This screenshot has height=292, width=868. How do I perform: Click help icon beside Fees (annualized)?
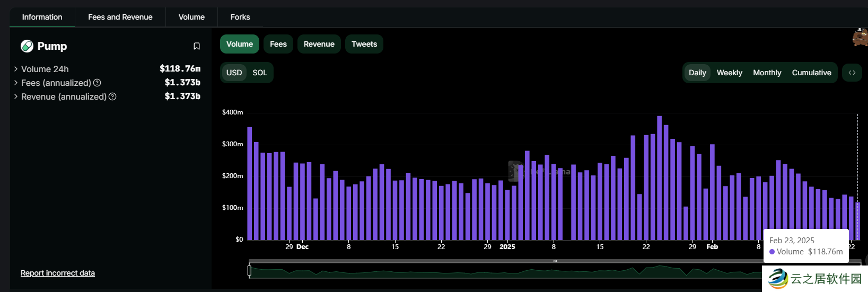click(x=97, y=83)
